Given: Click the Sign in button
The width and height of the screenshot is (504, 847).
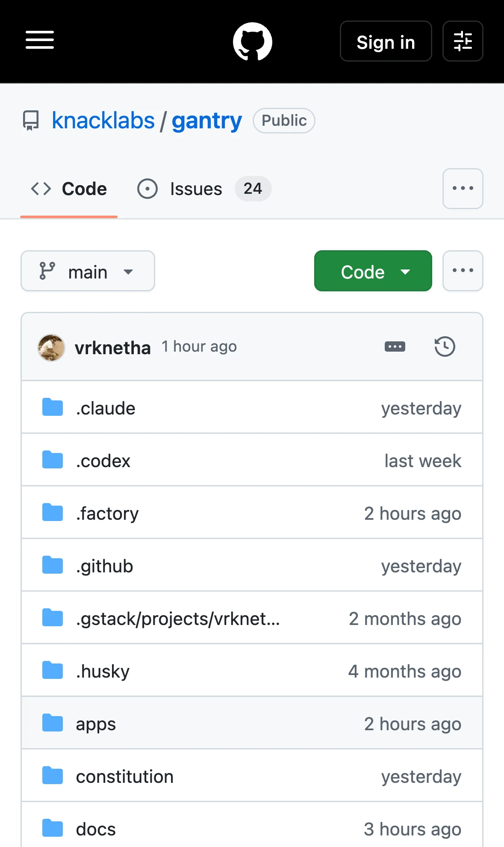Looking at the screenshot, I should click(386, 41).
